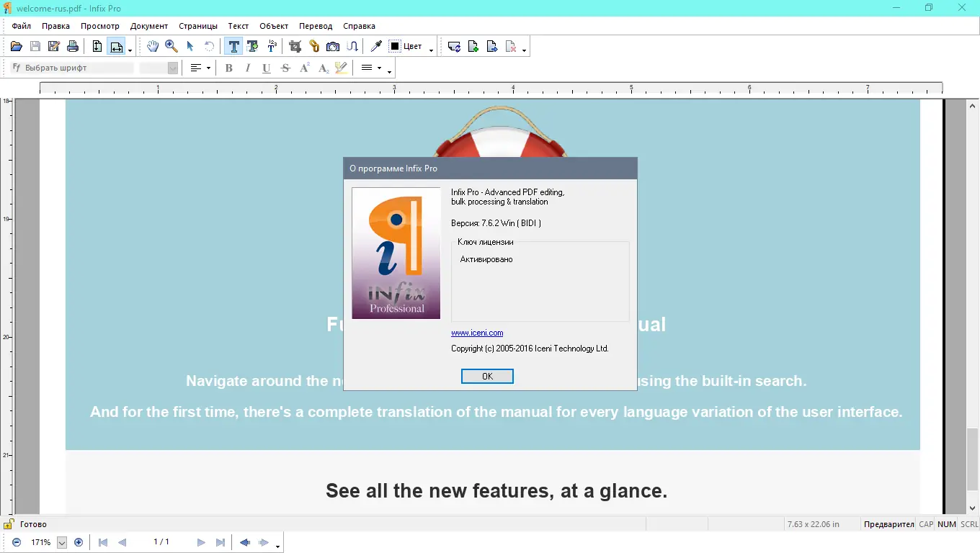Viewport: 980px width, 553px height.
Task: Click the page number field '1 / 1'
Action: click(161, 542)
